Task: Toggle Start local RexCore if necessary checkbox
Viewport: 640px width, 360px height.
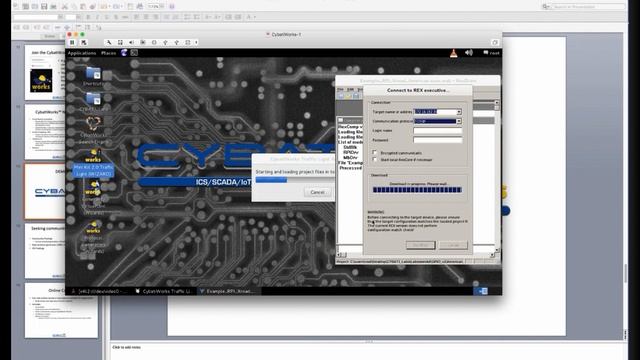Action: pos(374,160)
